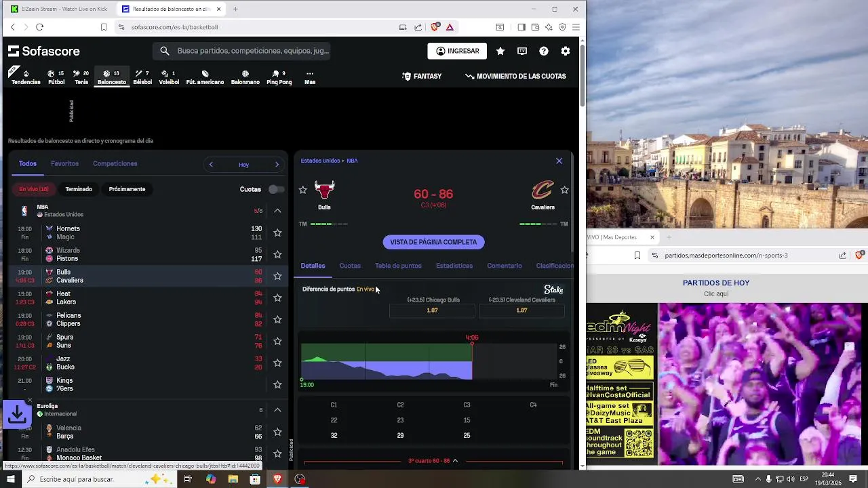Image resolution: width=868 pixels, height=488 pixels.
Task: Open the Fút. americano section
Action: click(x=205, y=77)
